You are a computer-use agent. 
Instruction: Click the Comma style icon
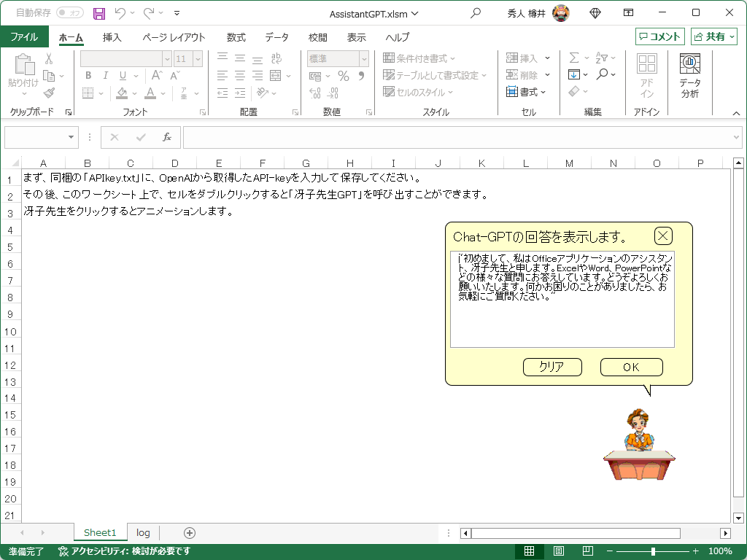pyautogui.click(x=362, y=76)
